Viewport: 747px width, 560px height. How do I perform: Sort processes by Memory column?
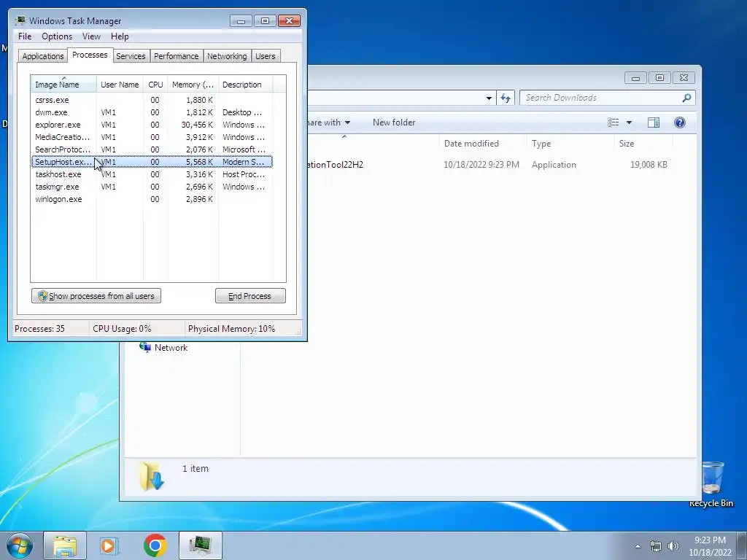click(x=193, y=85)
